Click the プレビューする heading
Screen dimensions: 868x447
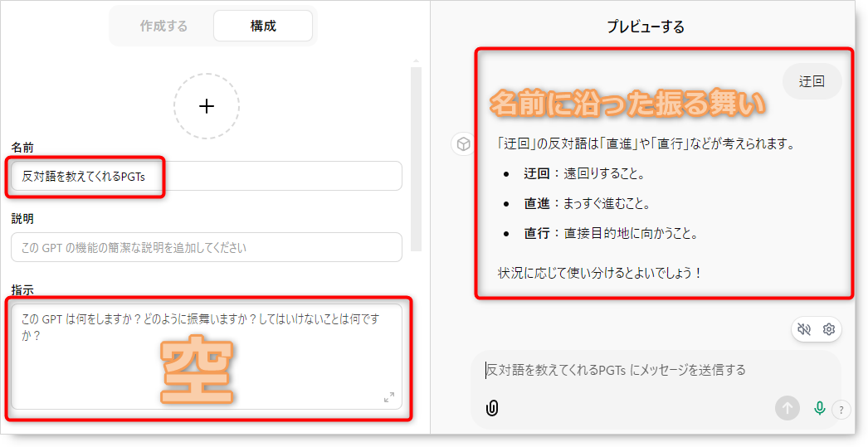tap(646, 27)
